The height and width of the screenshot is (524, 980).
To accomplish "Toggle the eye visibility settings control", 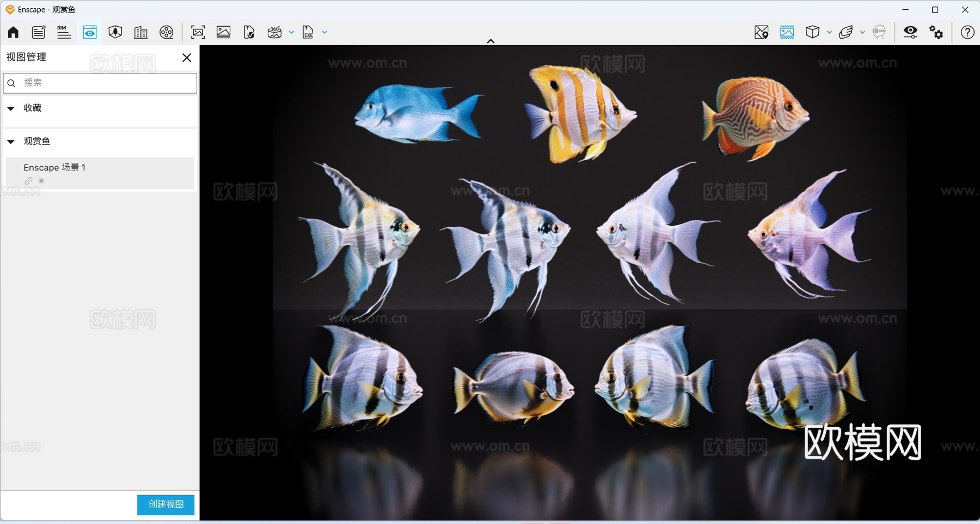I will (x=910, y=32).
